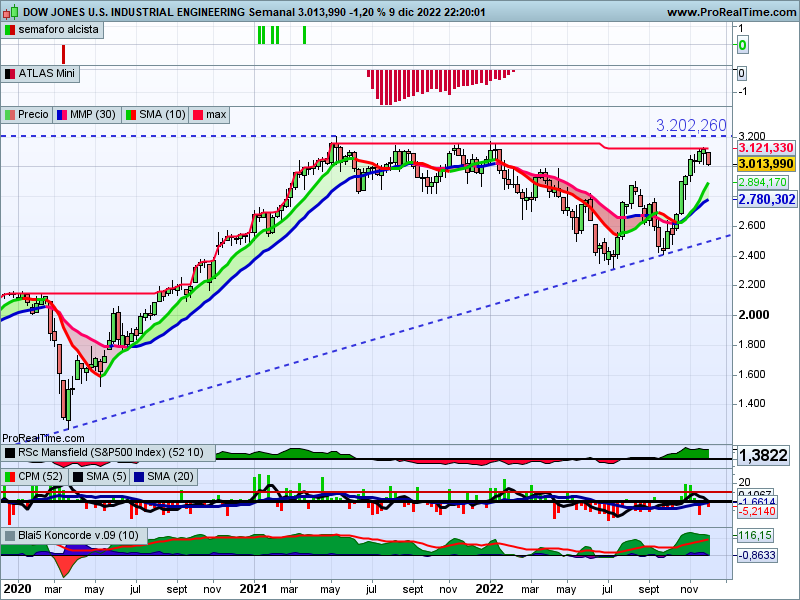Open the MMP (30) settings label
The width and height of the screenshot is (800, 600).
point(93,114)
